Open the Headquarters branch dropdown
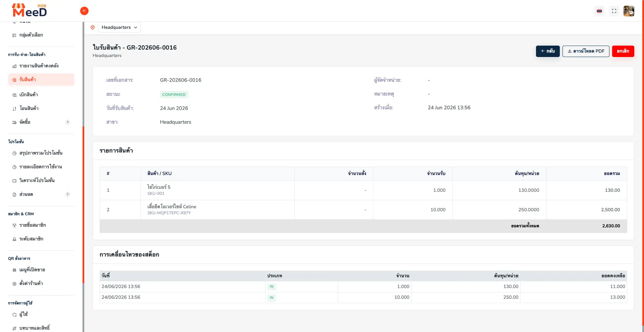The width and height of the screenshot is (644, 332). point(119,27)
